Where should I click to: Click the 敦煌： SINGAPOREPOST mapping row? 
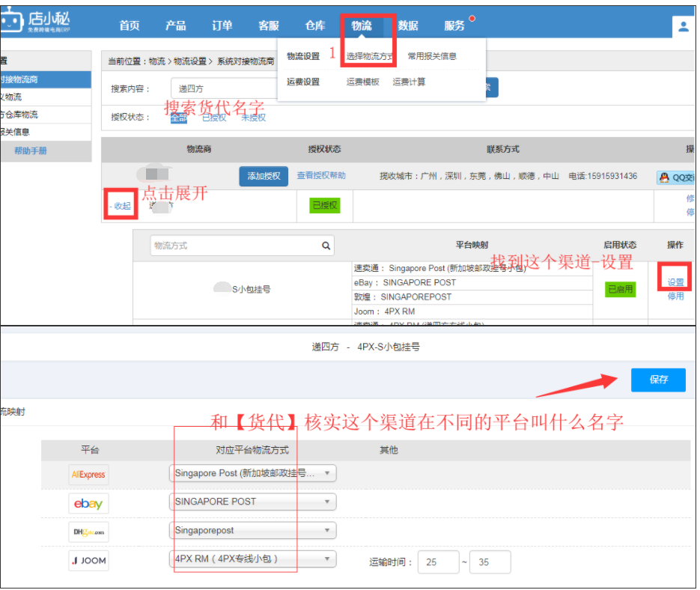pyautogui.click(x=472, y=297)
